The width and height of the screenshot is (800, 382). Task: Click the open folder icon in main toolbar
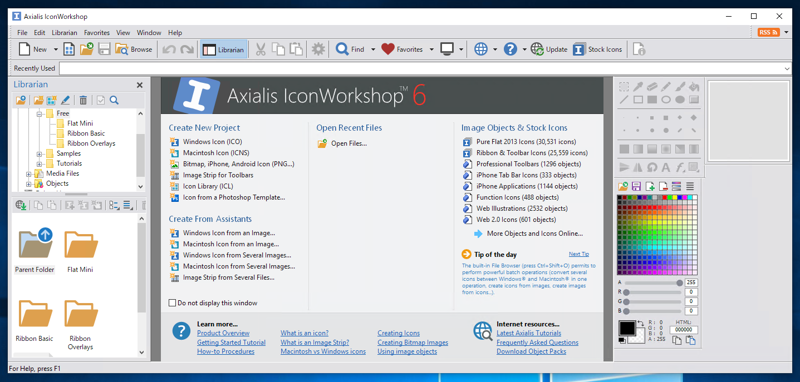[86, 49]
